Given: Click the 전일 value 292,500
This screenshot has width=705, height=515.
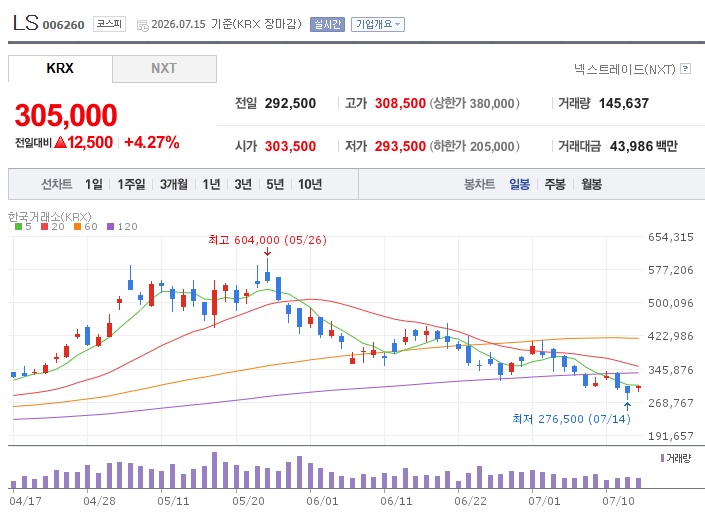Looking at the screenshot, I should coord(290,103).
